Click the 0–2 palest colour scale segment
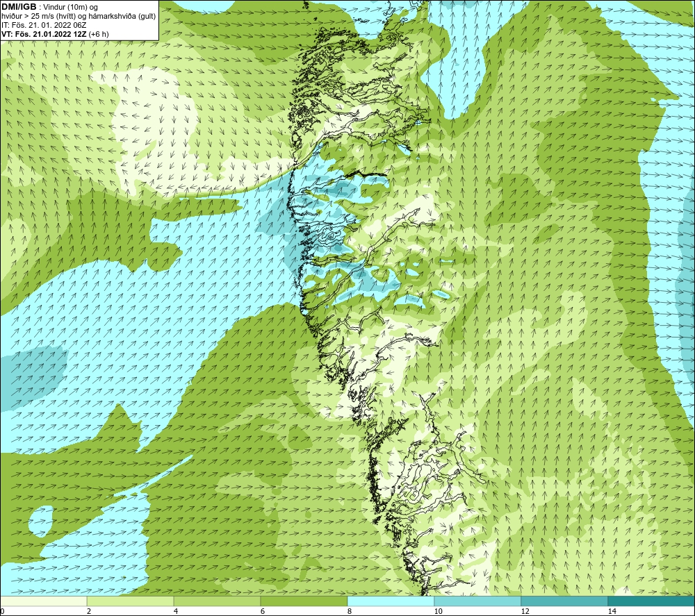The image size is (695, 616). coord(43,601)
